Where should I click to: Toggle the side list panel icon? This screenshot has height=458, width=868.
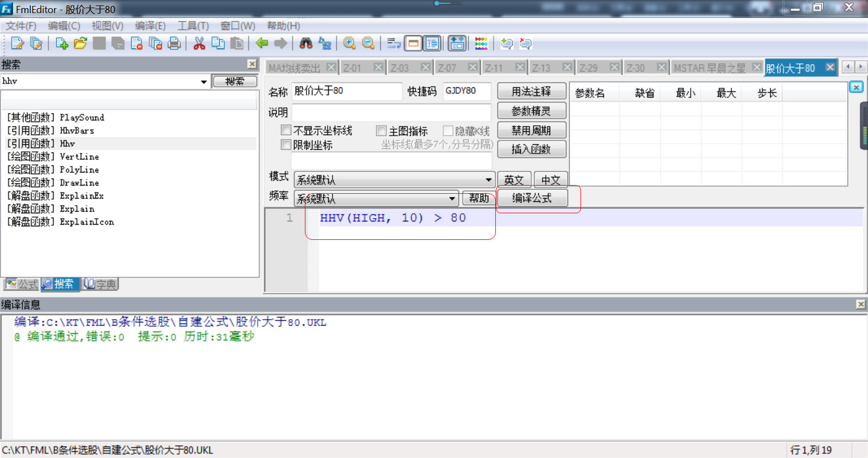(x=432, y=43)
